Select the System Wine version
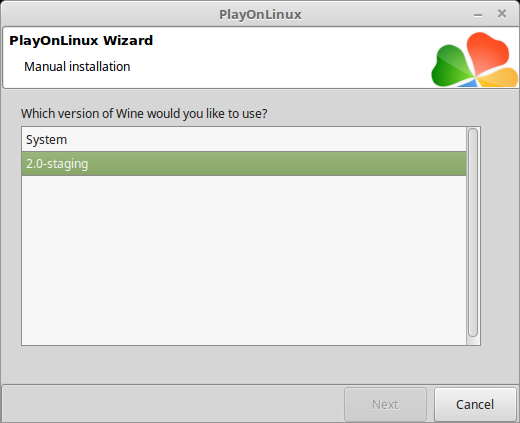 pyautogui.click(x=244, y=140)
